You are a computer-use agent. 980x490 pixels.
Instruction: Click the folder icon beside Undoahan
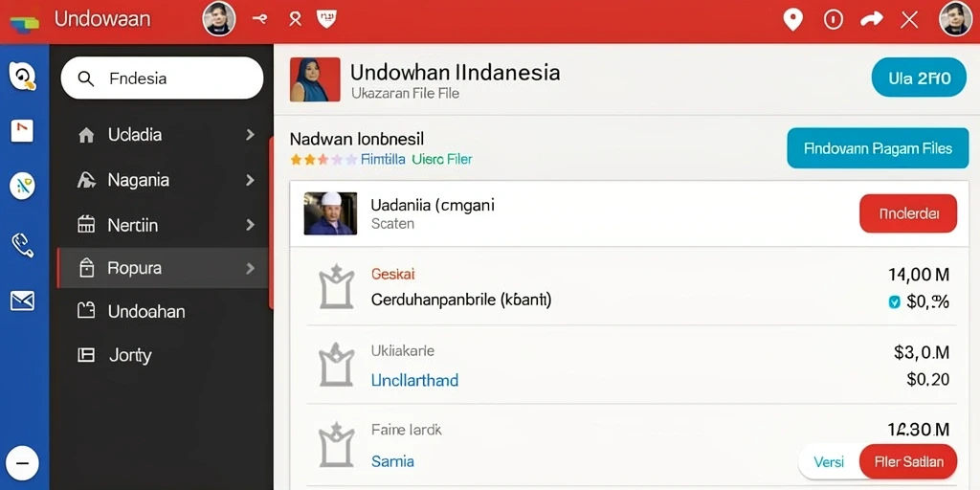(86, 311)
